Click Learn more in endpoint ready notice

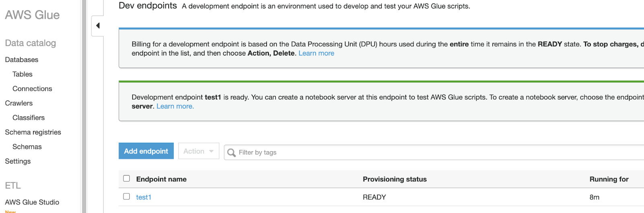(x=175, y=106)
